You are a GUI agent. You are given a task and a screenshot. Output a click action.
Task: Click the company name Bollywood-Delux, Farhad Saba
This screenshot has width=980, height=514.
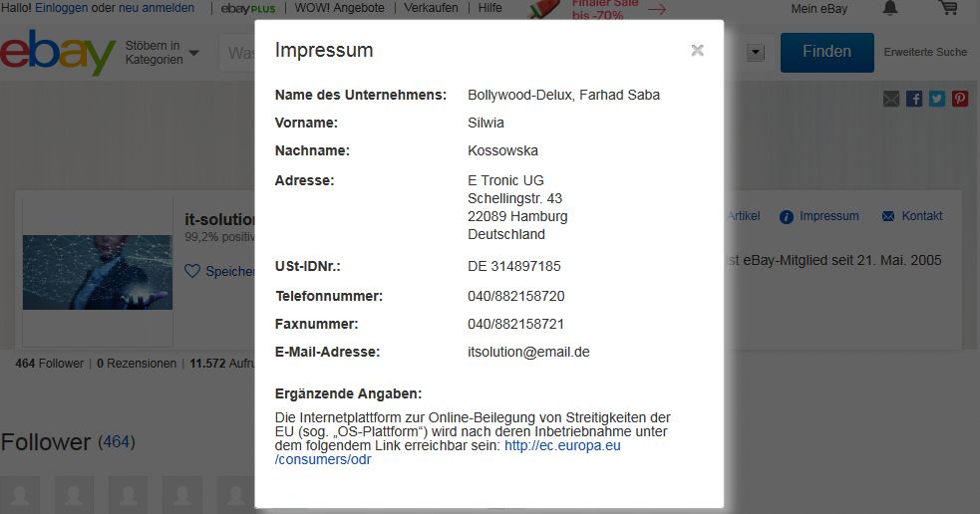(563, 95)
